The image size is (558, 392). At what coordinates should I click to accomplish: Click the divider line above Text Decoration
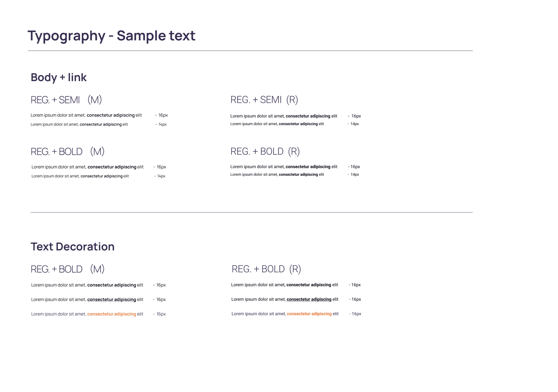[252, 213]
